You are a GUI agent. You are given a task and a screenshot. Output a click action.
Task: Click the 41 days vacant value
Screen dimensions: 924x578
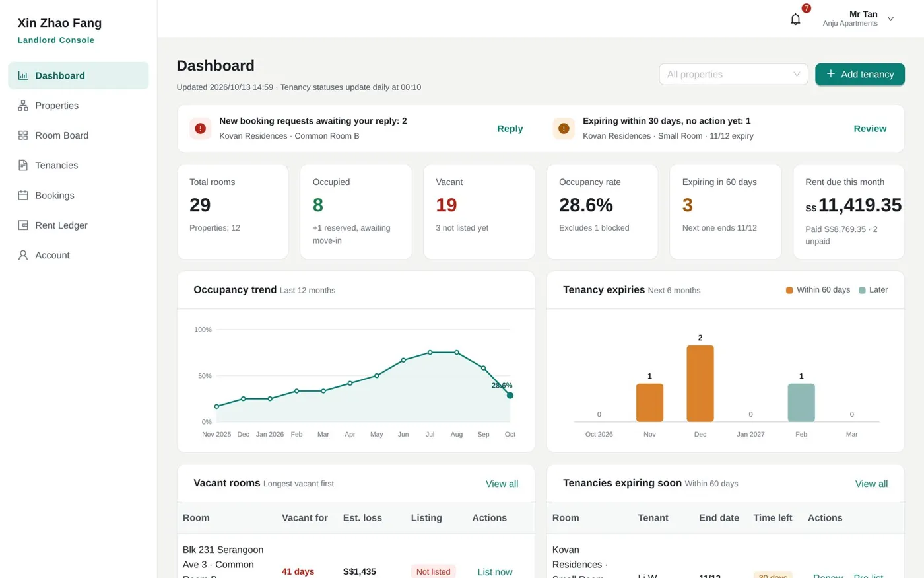pos(298,571)
